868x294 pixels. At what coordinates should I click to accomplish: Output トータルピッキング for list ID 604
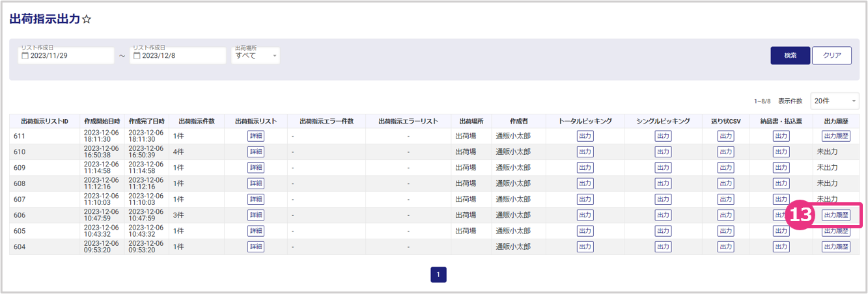tap(585, 247)
